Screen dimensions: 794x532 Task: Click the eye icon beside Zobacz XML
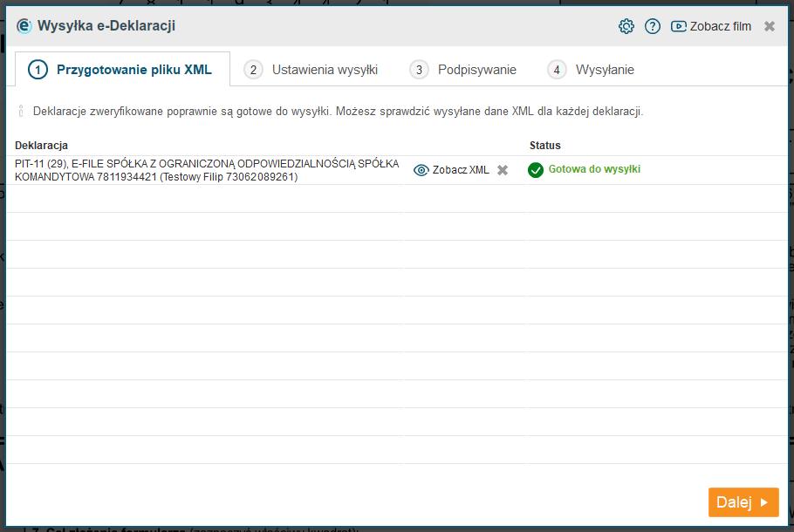[x=421, y=170]
